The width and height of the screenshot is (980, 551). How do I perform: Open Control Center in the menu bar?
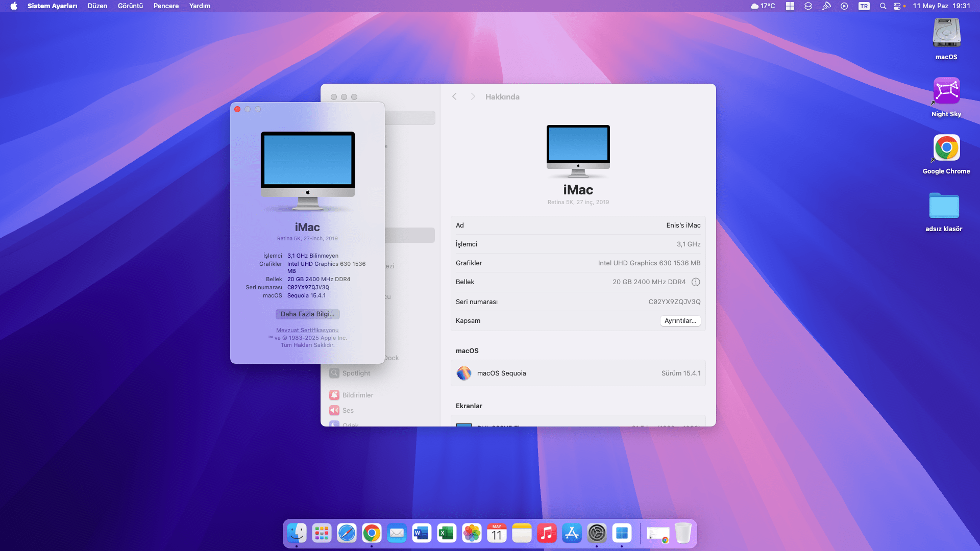(x=897, y=6)
